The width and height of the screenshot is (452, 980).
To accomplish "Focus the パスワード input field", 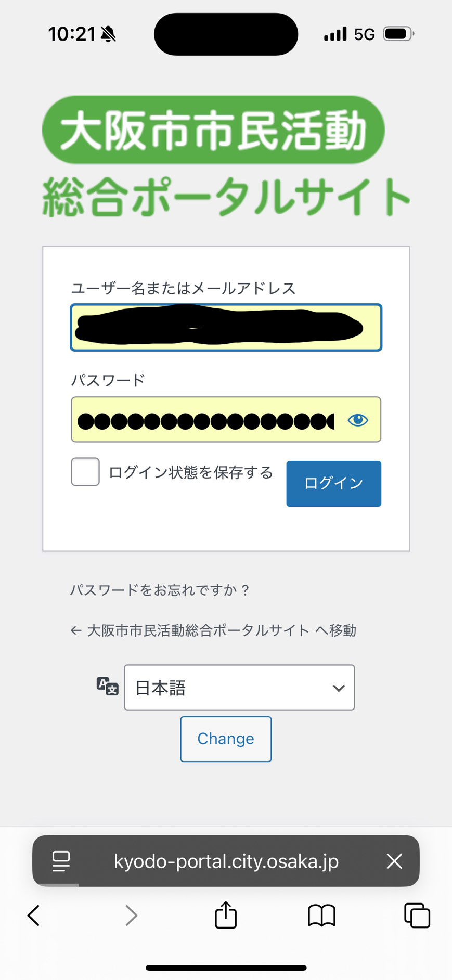I will tap(205, 420).
